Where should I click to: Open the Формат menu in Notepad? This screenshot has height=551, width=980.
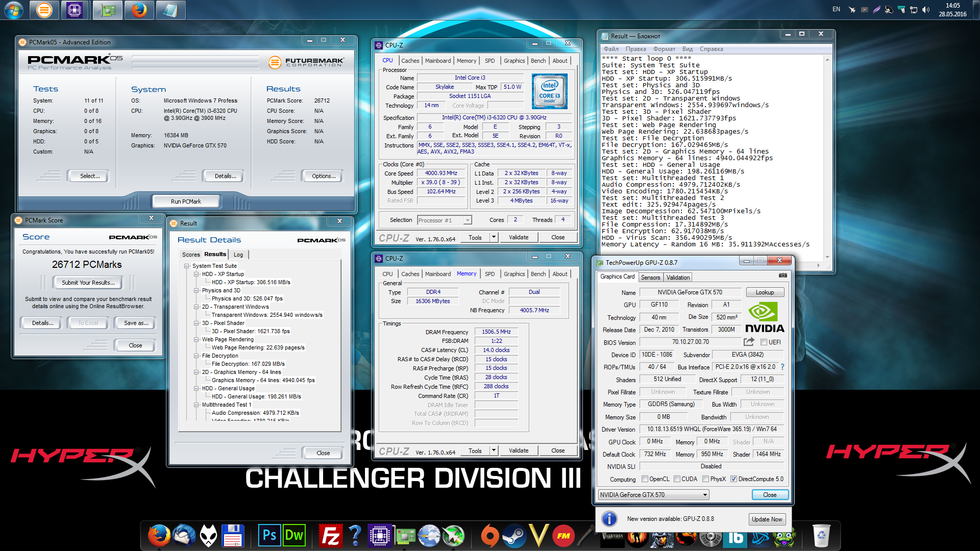tap(664, 49)
